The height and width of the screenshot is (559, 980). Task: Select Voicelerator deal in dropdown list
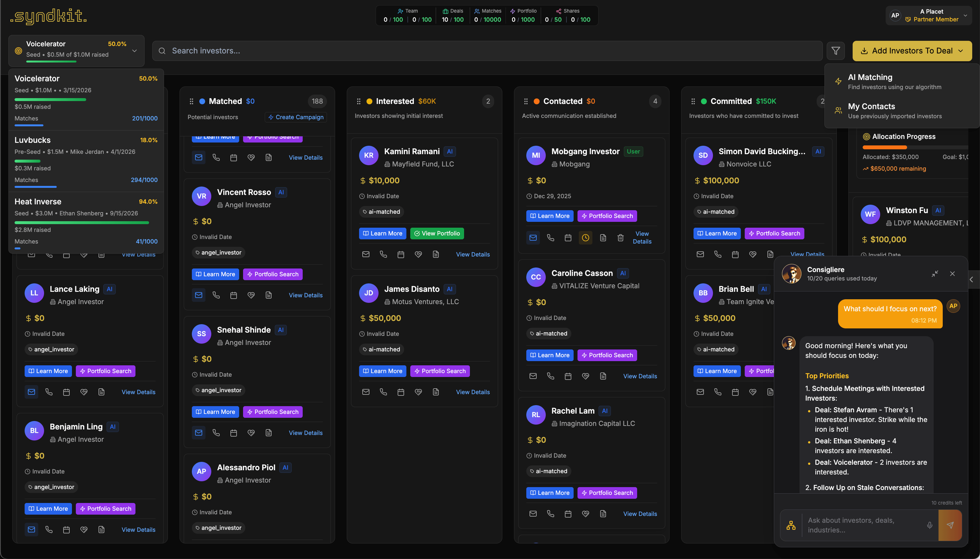coord(86,99)
